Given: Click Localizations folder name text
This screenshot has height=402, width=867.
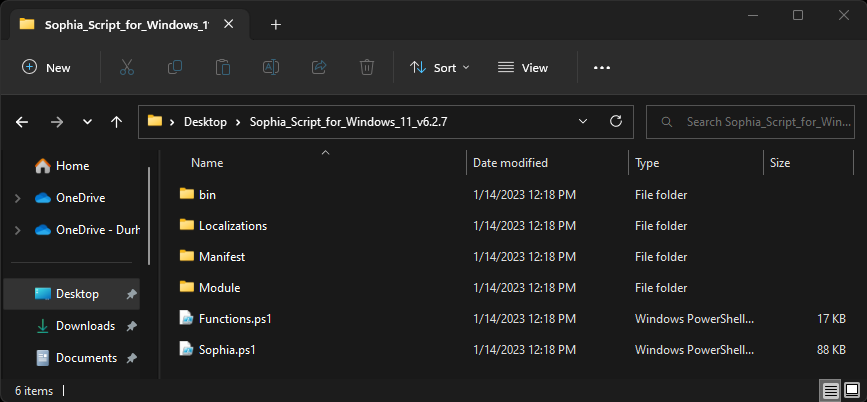Looking at the screenshot, I should [233, 226].
